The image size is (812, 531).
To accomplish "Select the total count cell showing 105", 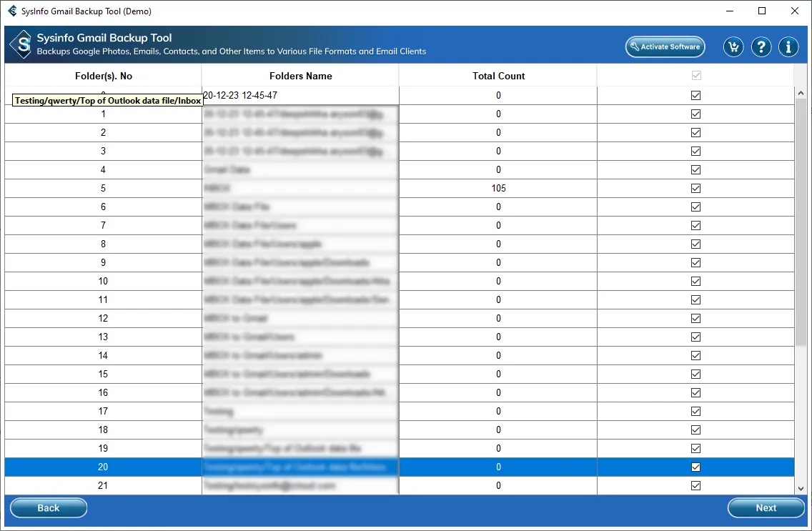I will point(498,189).
